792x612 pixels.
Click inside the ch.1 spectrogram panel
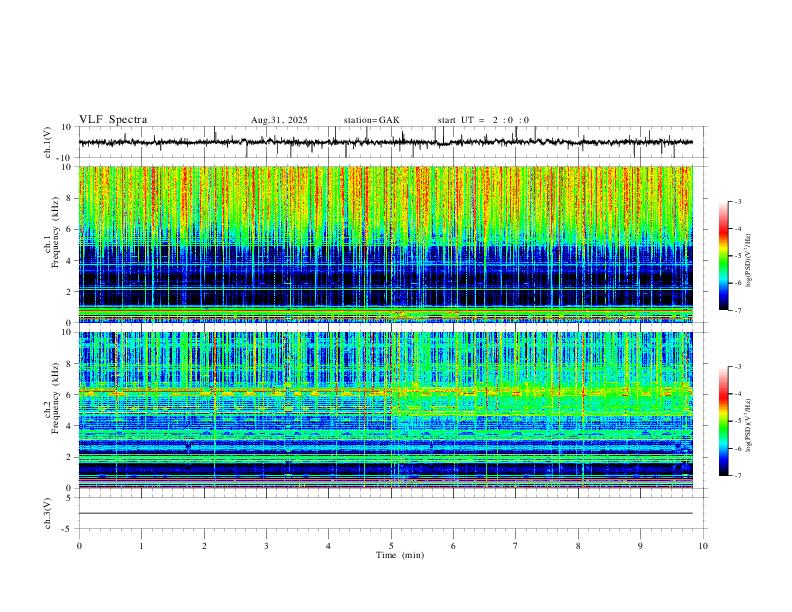[x=385, y=244]
